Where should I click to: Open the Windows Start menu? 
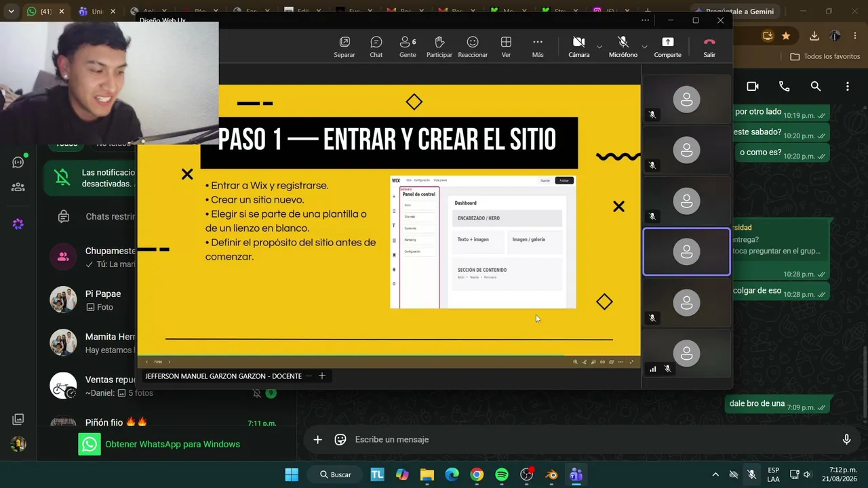[292, 474]
